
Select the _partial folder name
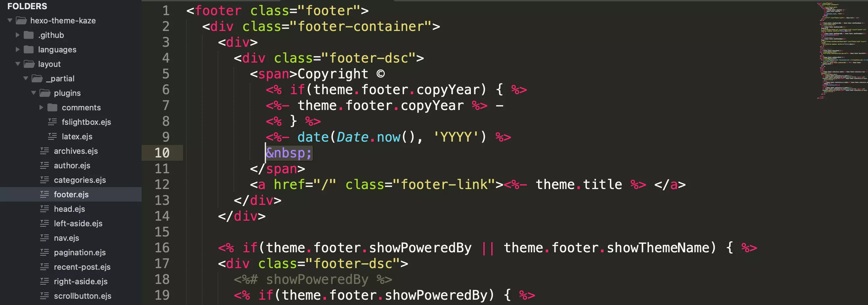pyautogui.click(x=60, y=78)
